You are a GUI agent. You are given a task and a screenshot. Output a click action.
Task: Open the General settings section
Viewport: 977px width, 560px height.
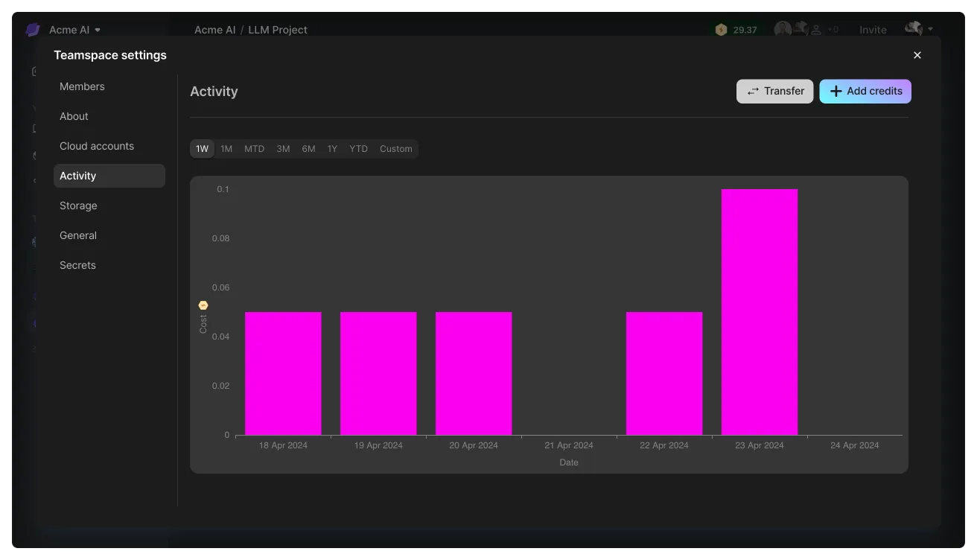pyautogui.click(x=109, y=235)
